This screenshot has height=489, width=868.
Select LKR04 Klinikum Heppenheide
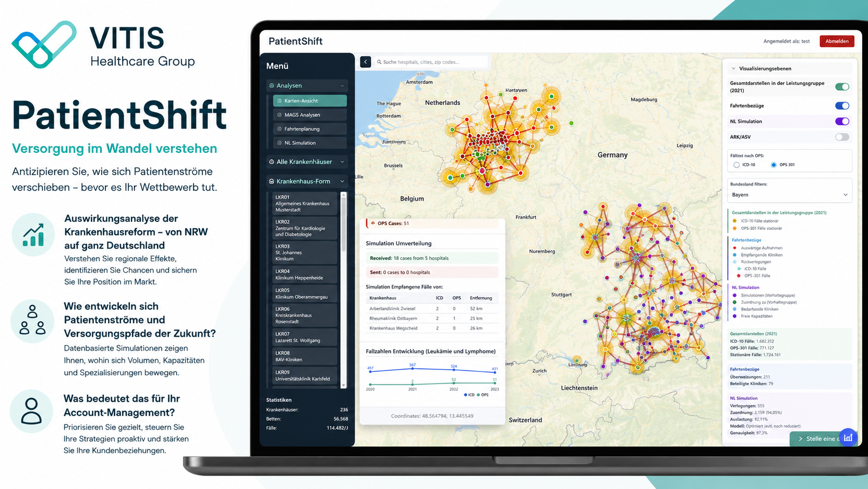click(305, 274)
